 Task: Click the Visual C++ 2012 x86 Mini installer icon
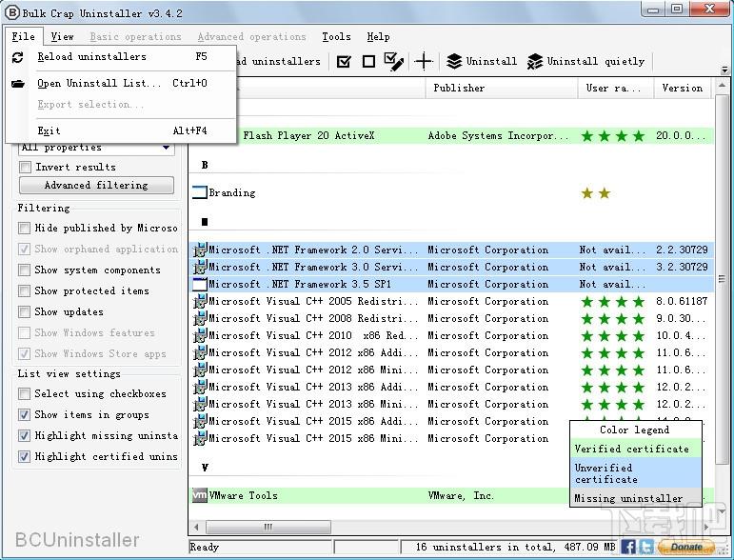pyautogui.click(x=200, y=370)
